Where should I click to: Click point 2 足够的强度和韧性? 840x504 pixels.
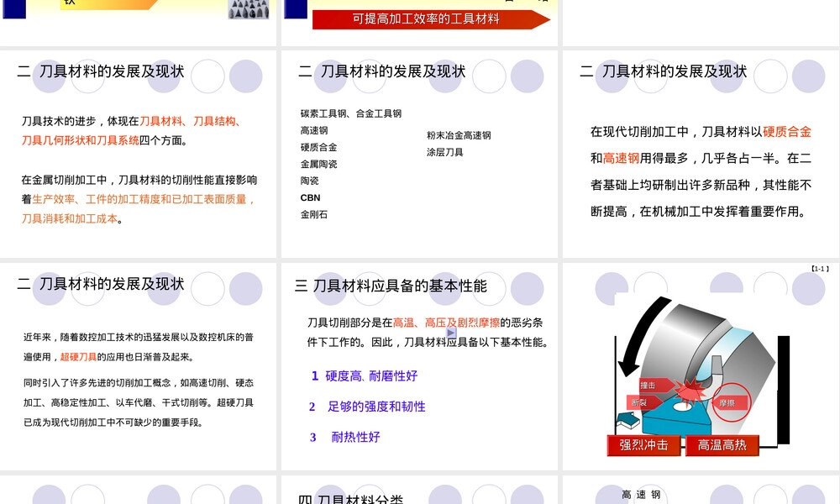pyautogui.click(x=367, y=407)
